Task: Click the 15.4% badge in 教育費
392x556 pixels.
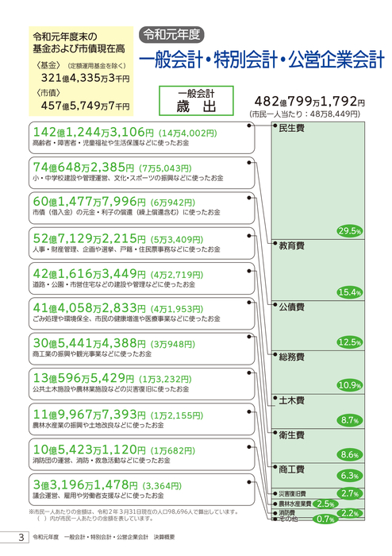Action: click(x=349, y=292)
